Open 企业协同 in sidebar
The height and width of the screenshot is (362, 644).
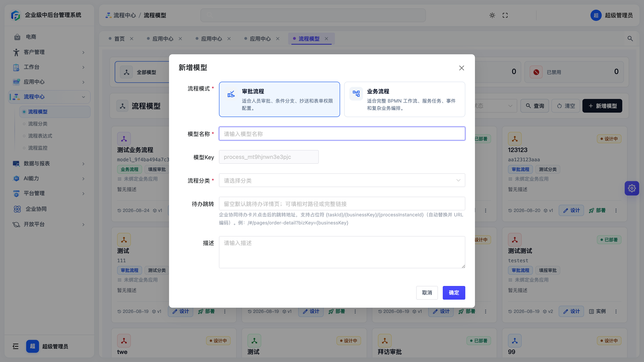[49, 209]
